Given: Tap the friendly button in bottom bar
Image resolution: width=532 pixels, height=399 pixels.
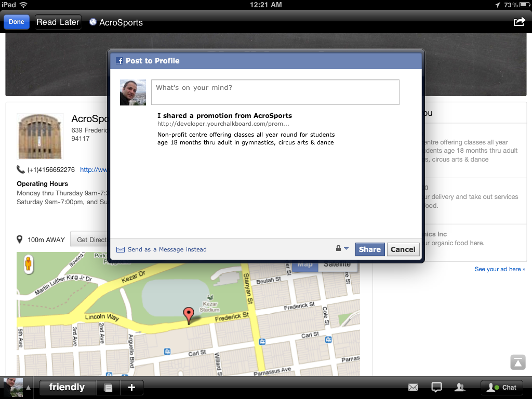Looking at the screenshot, I should pyautogui.click(x=67, y=387).
